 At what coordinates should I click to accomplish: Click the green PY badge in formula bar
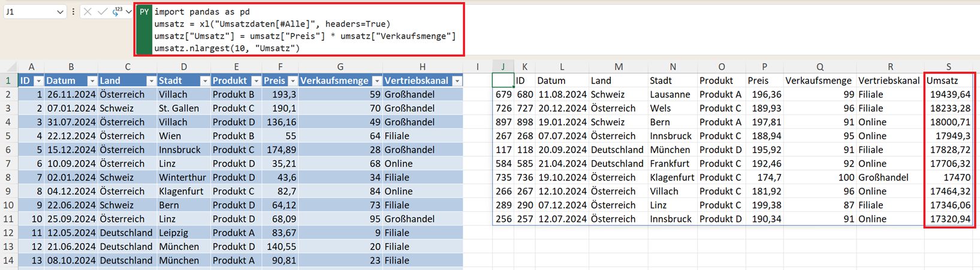tap(144, 12)
